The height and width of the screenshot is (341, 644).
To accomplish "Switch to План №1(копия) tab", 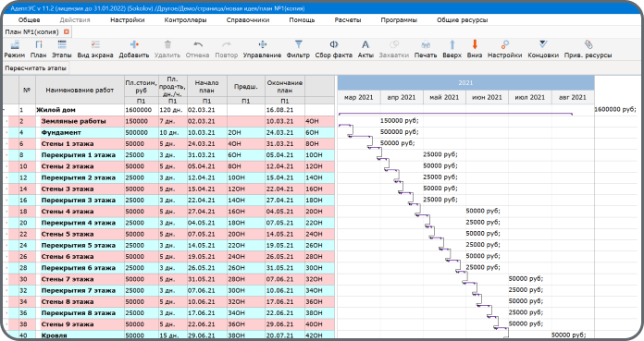I will click(32, 31).
